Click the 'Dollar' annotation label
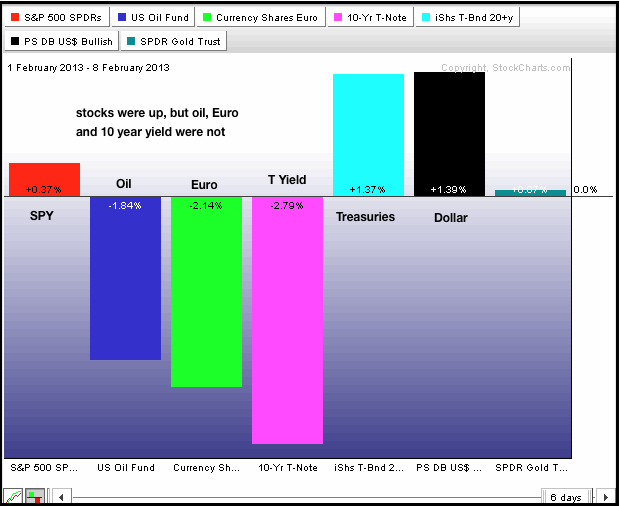Image resolution: width=620 pixels, height=506 pixels. coord(451,218)
